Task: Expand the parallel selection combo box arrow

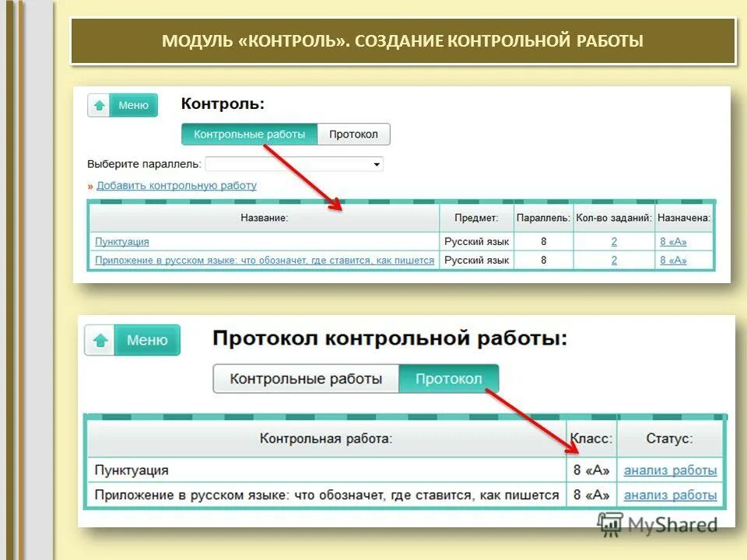Action: [x=376, y=164]
